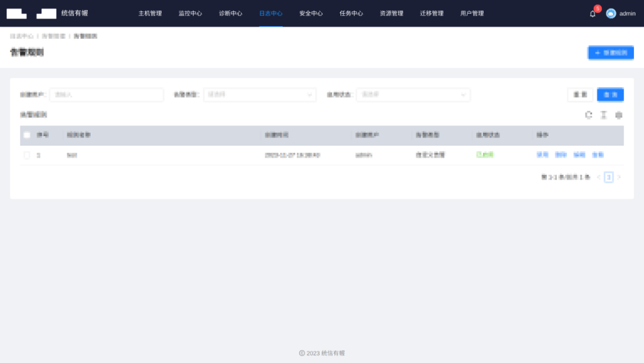
Task: Click the 统信有幄 brand name
Action: pos(75,13)
